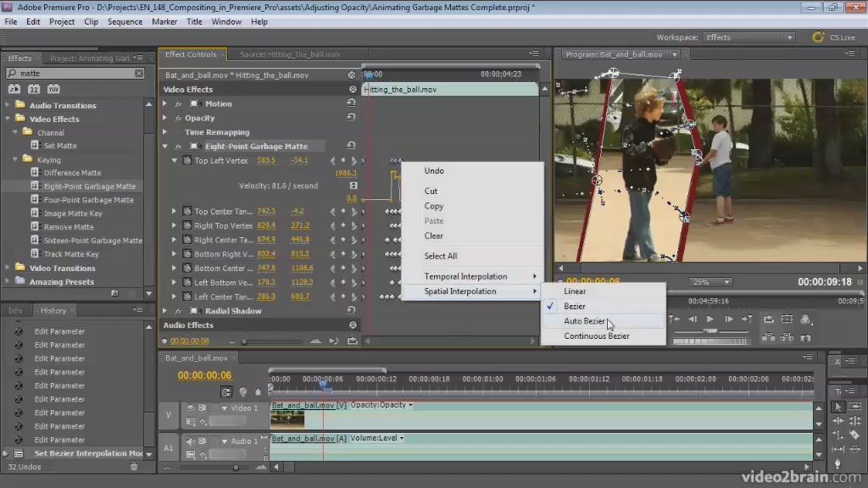Switch to the Info tab
868x488 pixels.
coord(15,310)
